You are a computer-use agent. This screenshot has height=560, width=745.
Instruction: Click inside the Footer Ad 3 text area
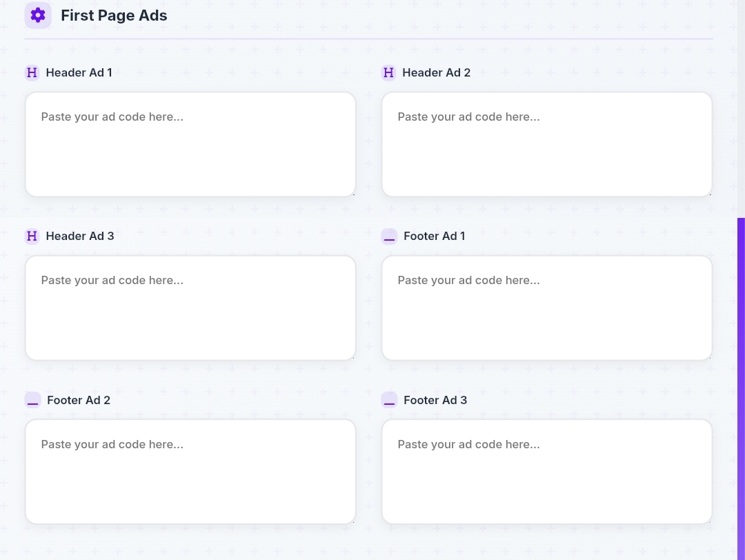[546, 472]
